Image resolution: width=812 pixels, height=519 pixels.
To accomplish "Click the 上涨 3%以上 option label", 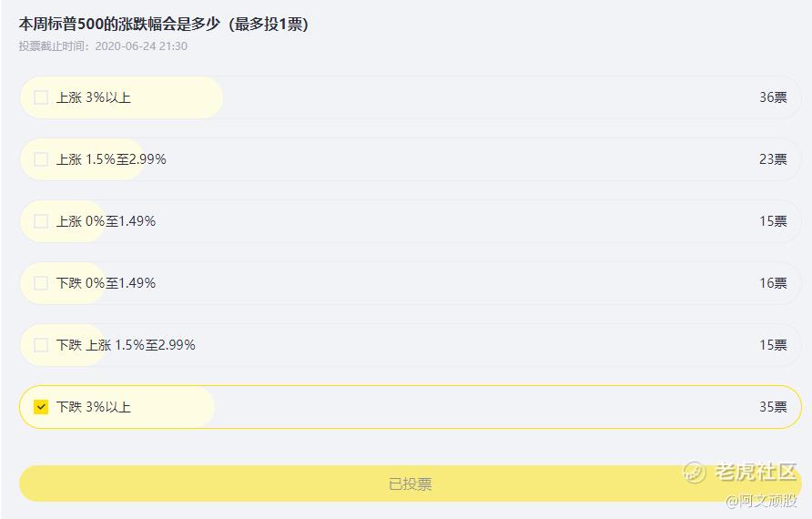I will tap(94, 97).
